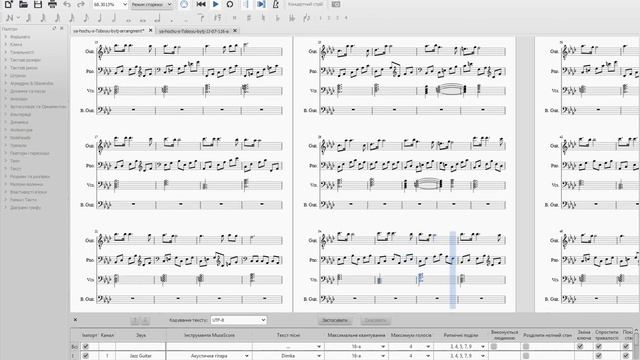
Task: Toggle the Concert Pitch button
Action: [x=305, y=4]
